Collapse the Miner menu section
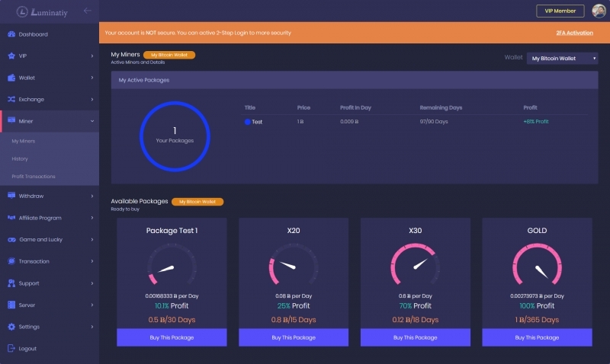Image resolution: width=610 pixels, height=364 pixels. pyautogui.click(x=91, y=121)
